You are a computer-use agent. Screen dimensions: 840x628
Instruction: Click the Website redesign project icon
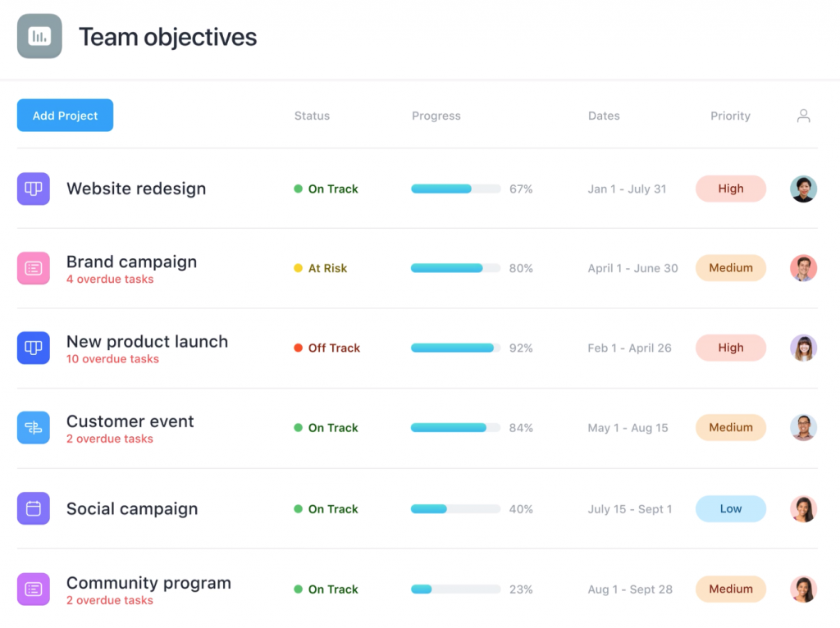[34, 189]
